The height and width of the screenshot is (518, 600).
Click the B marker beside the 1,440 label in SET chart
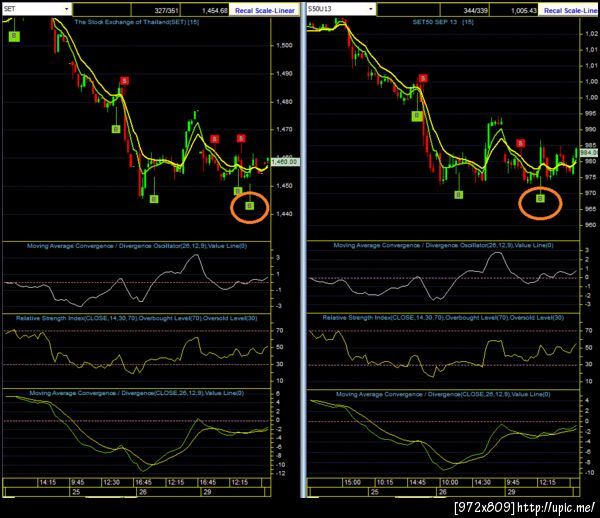(x=249, y=206)
